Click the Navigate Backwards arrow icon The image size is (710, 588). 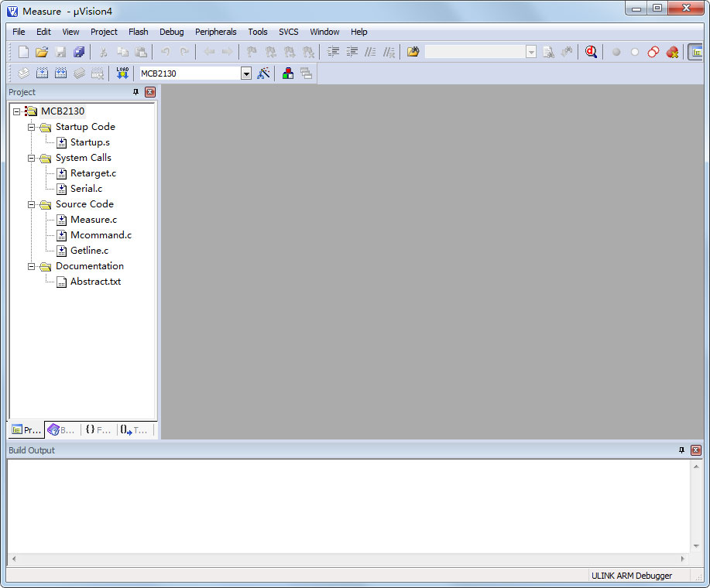tap(209, 52)
